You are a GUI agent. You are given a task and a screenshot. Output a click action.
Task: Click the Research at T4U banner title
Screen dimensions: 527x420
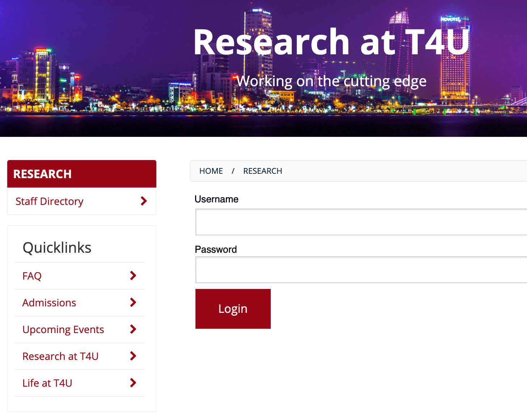[x=331, y=42]
